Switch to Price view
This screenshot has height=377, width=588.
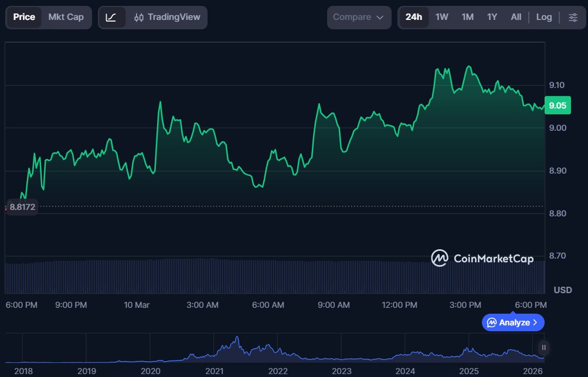point(24,18)
